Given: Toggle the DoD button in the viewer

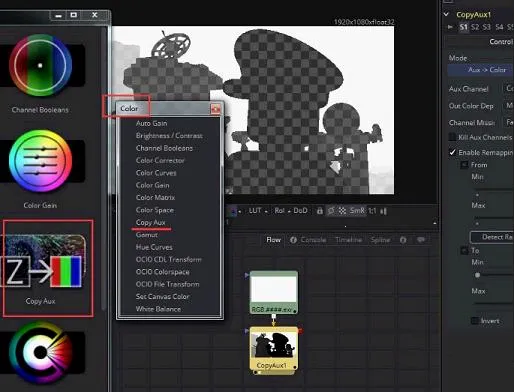Looking at the screenshot, I should (300, 211).
